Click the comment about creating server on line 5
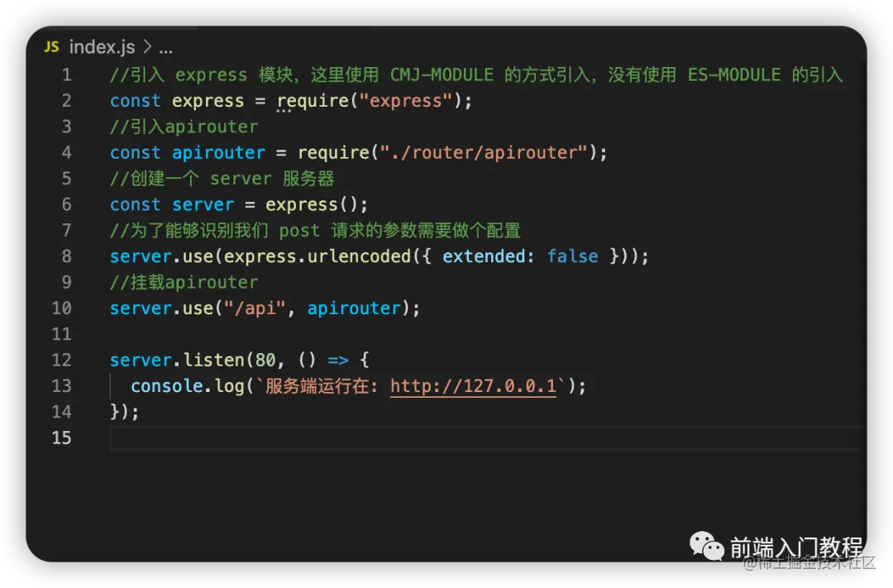Image resolution: width=893 pixels, height=588 pixels. click(222, 179)
